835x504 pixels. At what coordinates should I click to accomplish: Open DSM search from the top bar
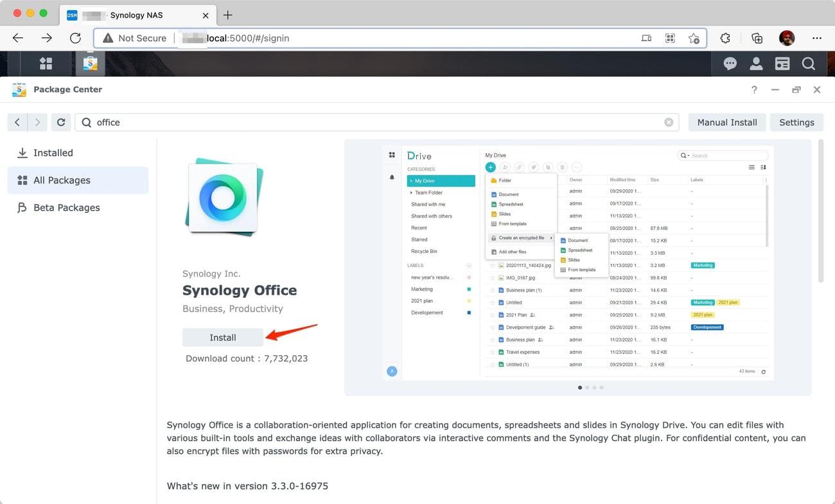pyautogui.click(x=808, y=63)
